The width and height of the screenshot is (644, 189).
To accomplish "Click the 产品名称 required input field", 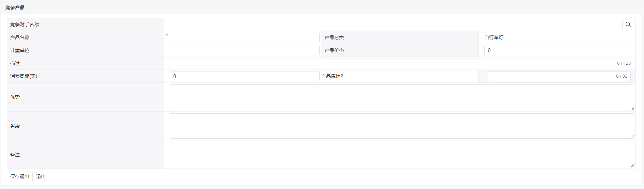I will (x=244, y=37).
